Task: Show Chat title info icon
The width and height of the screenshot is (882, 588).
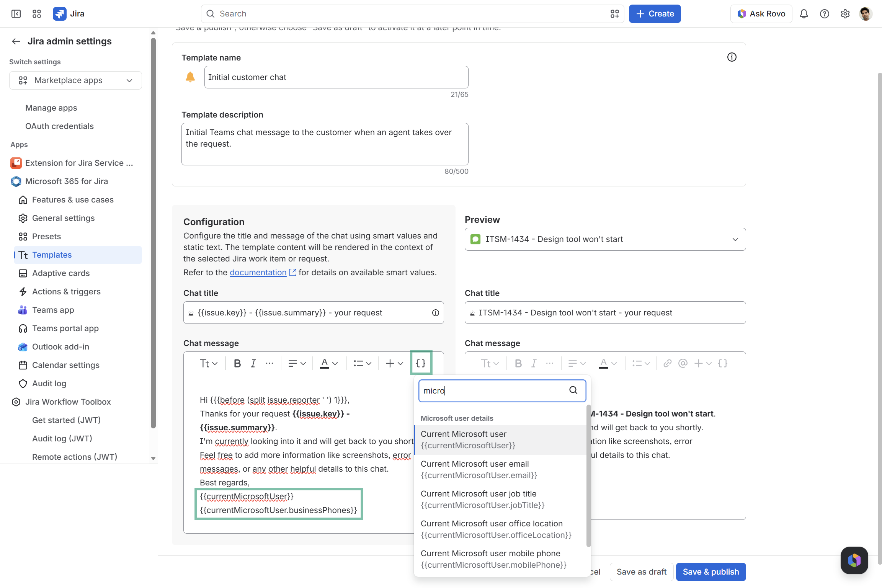Action: pos(436,313)
